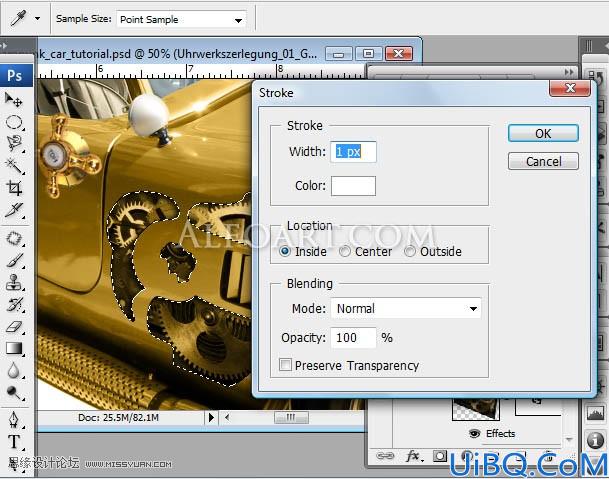Select the Clone Stamp tool
Screen dimensions: 609x479
point(14,282)
